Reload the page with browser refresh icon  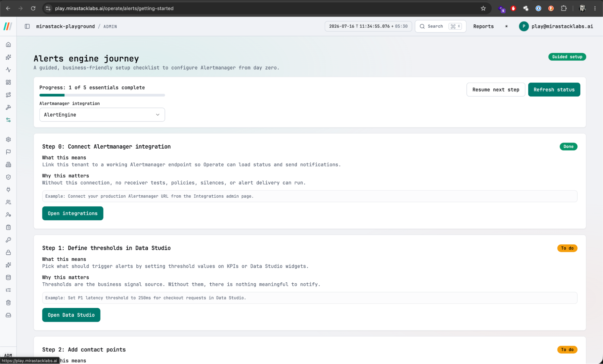tap(33, 8)
